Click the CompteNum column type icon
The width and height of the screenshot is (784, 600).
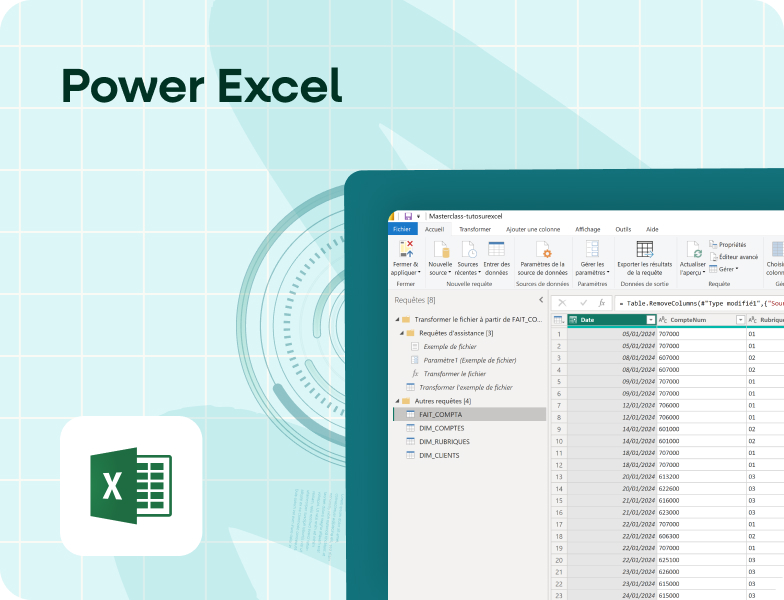click(x=662, y=320)
